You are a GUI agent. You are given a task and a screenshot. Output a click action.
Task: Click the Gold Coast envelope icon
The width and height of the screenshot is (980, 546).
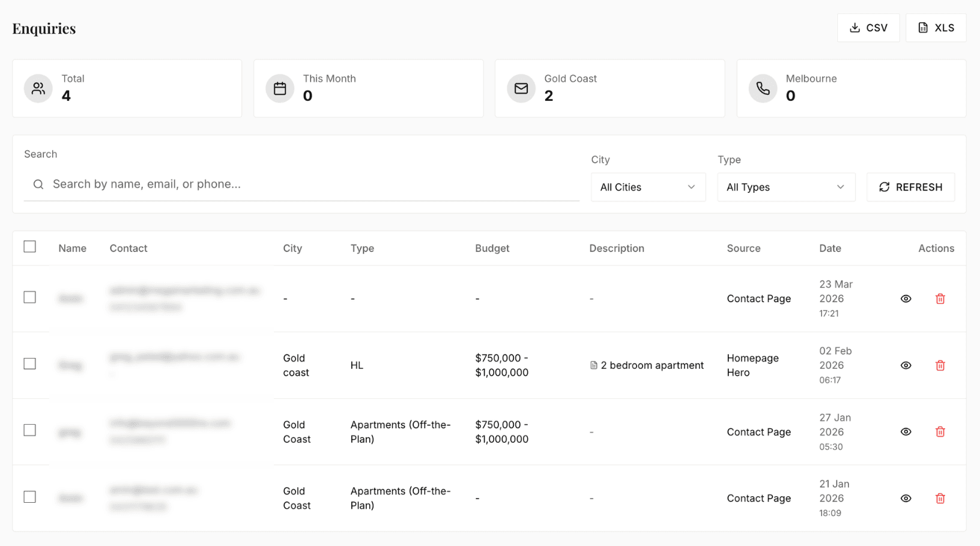(521, 88)
